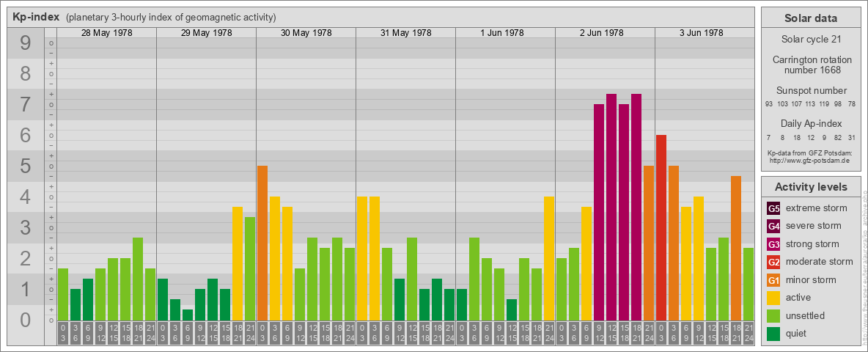Viewport: 868px width, 352px height.
Task: Click Daily Ap-index value 31
Action: point(851,137)
